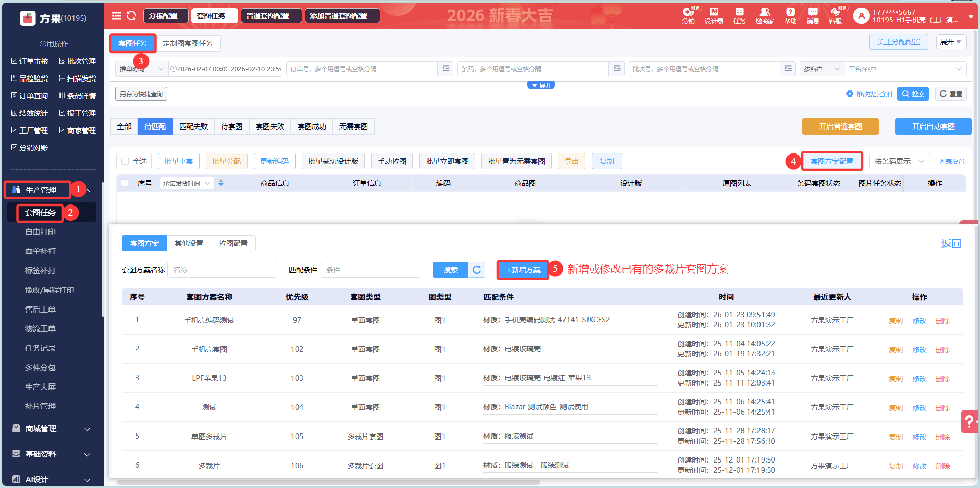Switch to the 拉图配置 tab
Screen dimensions: 980x488
tap(233, 243)
